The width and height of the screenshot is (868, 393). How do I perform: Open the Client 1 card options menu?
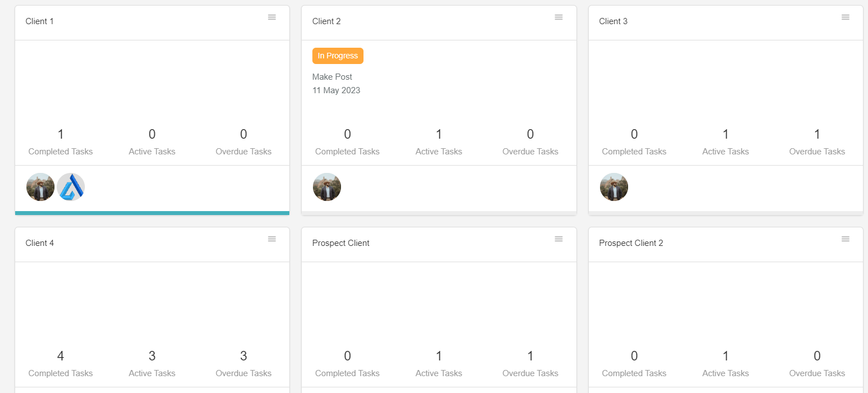pyautogui.click(x=272, y=17)
